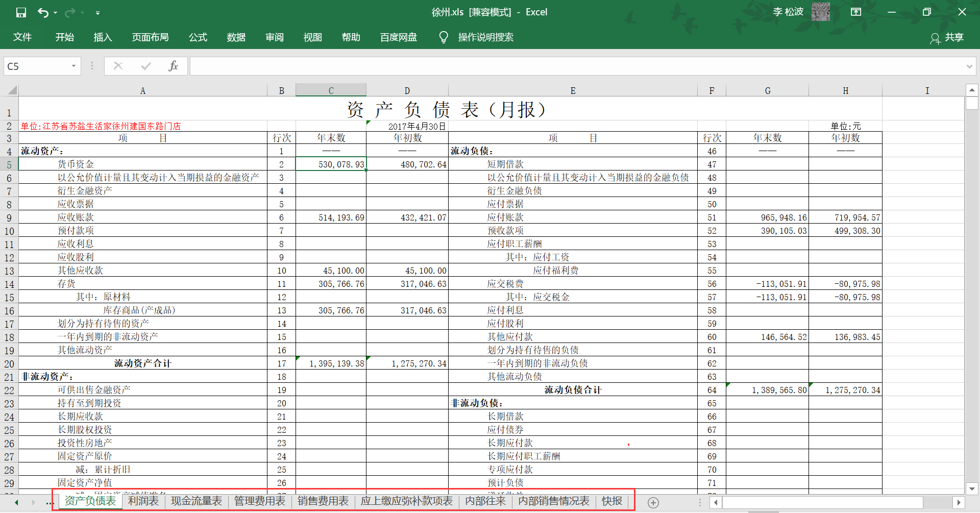Viewport: 980px width, 513px height.
Task: Cancel the formula entry with X
Action: pyautogui.click(x=118, y=66)
